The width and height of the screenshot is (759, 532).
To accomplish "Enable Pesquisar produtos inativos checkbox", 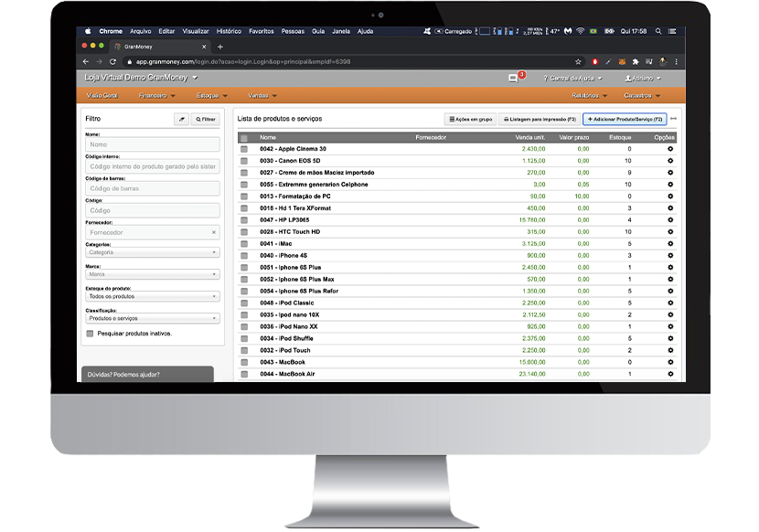I will 90,334.
